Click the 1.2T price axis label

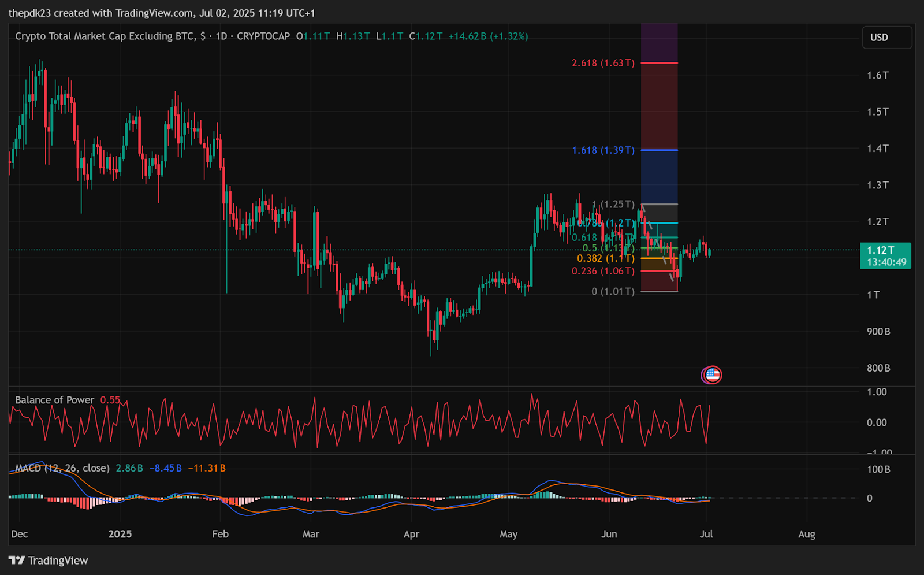click(878, 221)
